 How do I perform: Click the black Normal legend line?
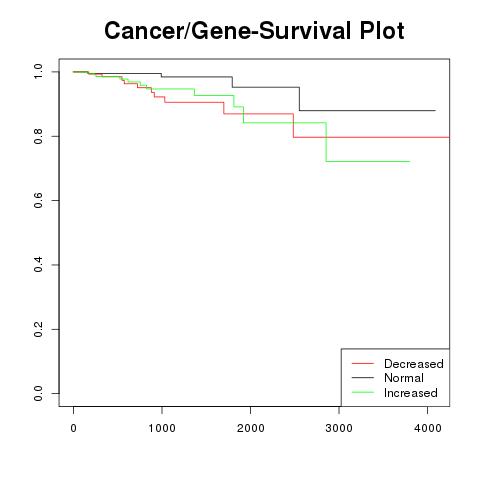pos(363,378)
